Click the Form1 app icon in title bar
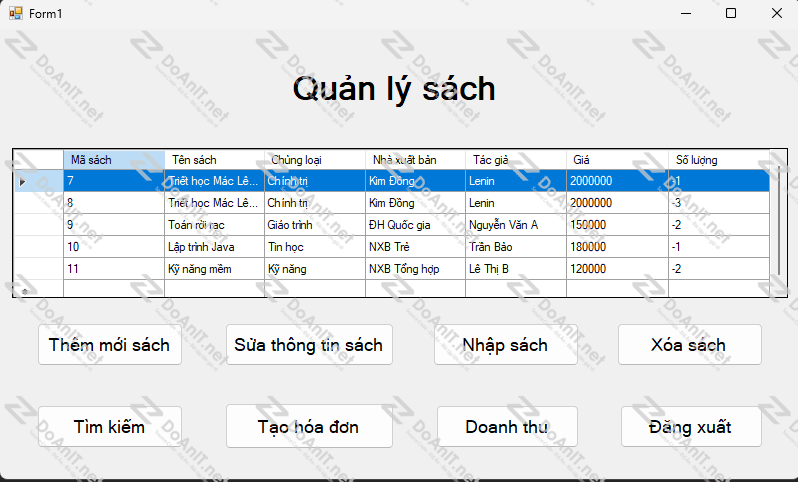Image resolution: width=798 pixels, height=482 pixels. pyautogui.click(x=15, y=13)
